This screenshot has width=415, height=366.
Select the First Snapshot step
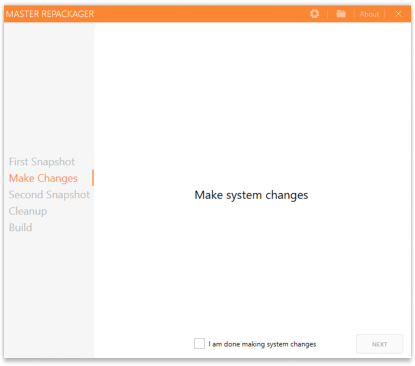click(x=42, y=162)
